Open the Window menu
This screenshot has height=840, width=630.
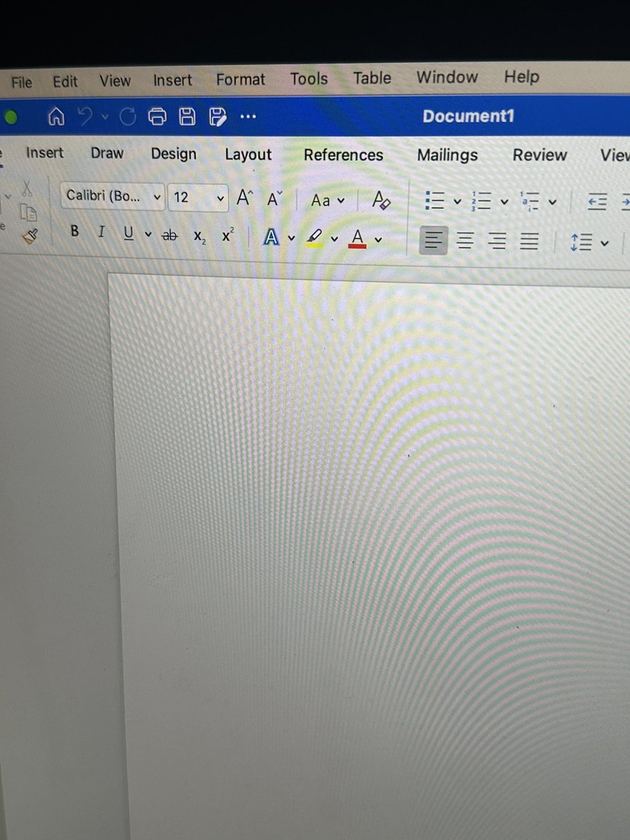point(447,76)
